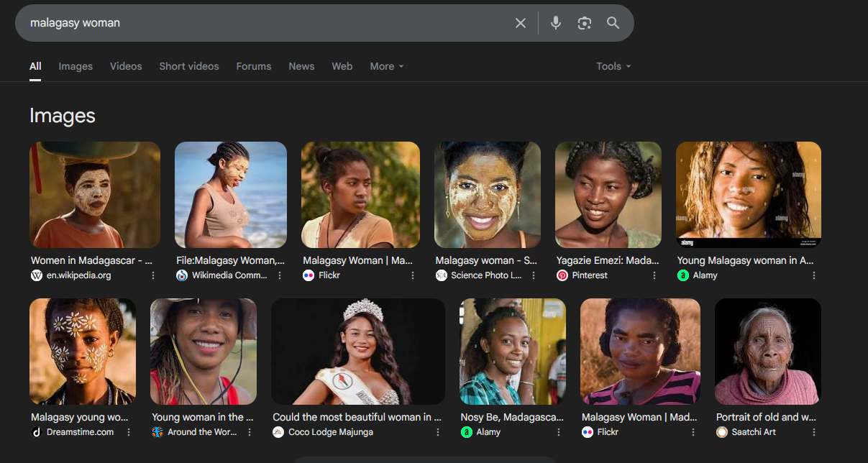Select the All tab
Viewport: 868px width, 463px height.
tap(35, 66)
